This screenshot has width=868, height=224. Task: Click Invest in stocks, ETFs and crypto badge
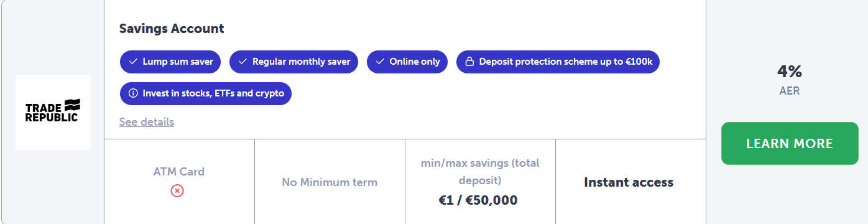(206, 93)
